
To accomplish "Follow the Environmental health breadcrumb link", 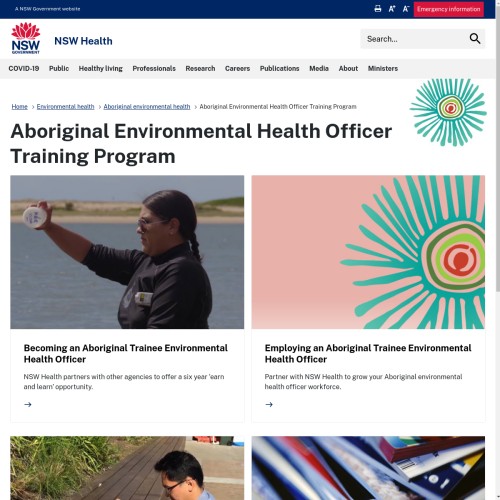I will coord(65,107).
